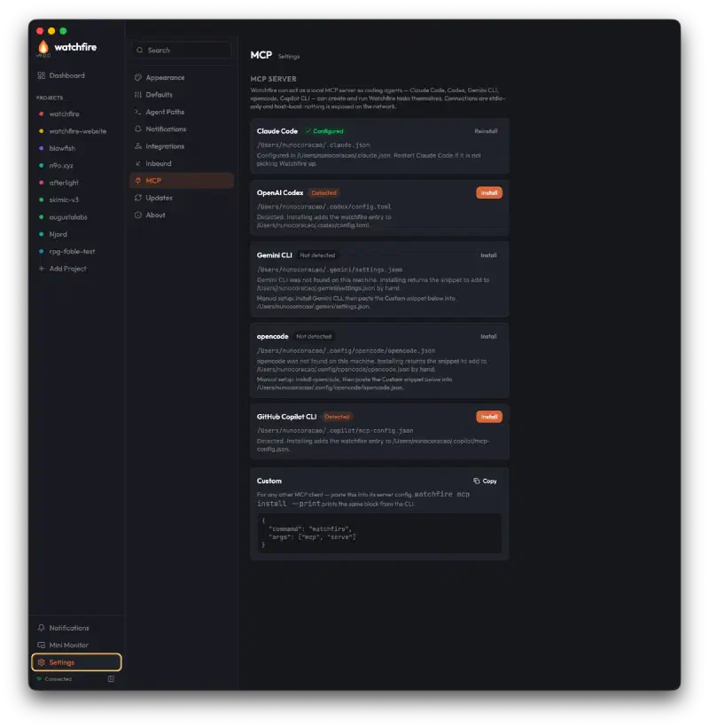Open the Updates settings section
This screenshot has width=709, height=728.
[x=182, y=198]
